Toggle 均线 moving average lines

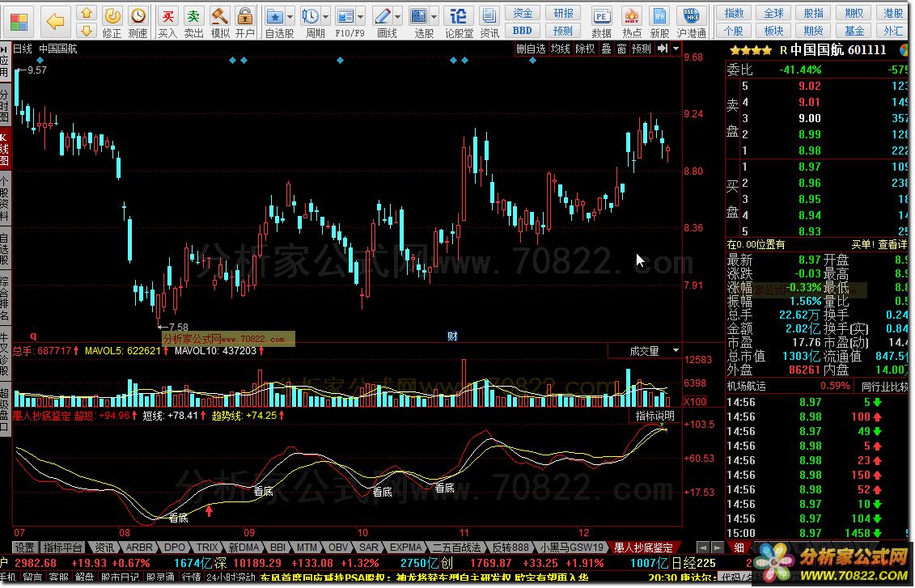coord(560,49)
